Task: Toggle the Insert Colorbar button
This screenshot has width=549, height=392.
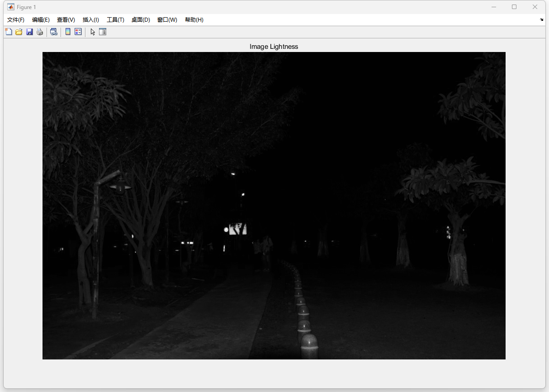Action: pos(68,32)
